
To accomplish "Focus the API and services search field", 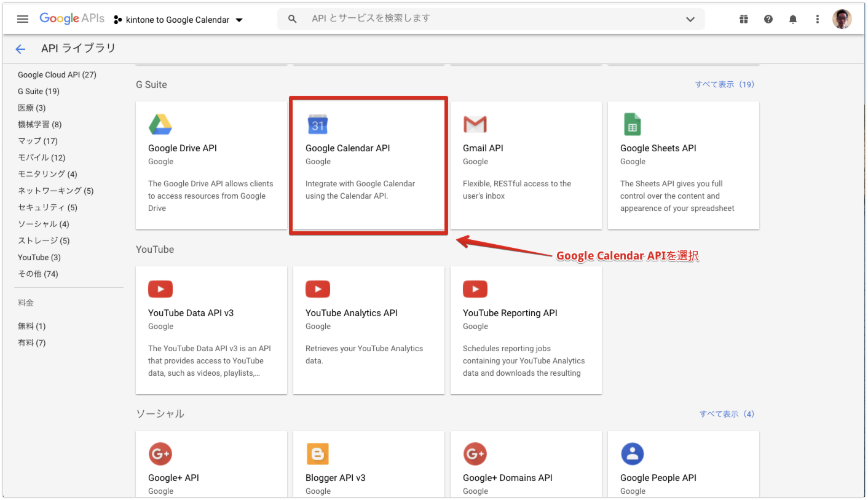I will point(492,18).
